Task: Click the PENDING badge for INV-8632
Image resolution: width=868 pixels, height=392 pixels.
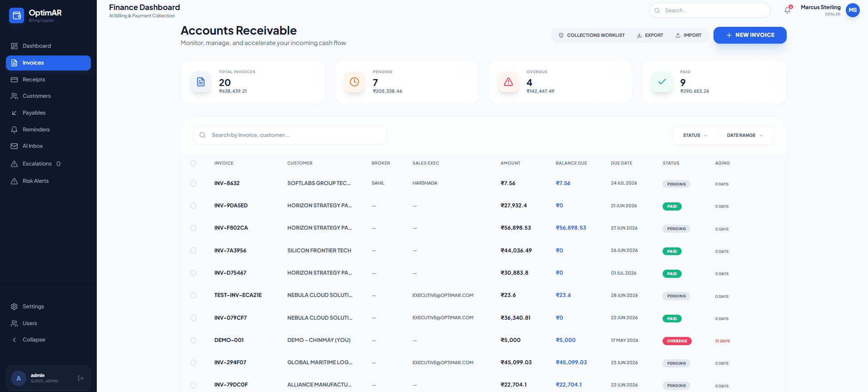Action: 676,184
